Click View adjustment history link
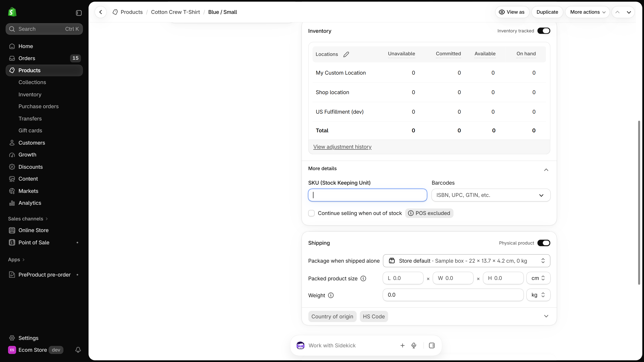Screen dimensions: 644x362 tap(342, 147)
